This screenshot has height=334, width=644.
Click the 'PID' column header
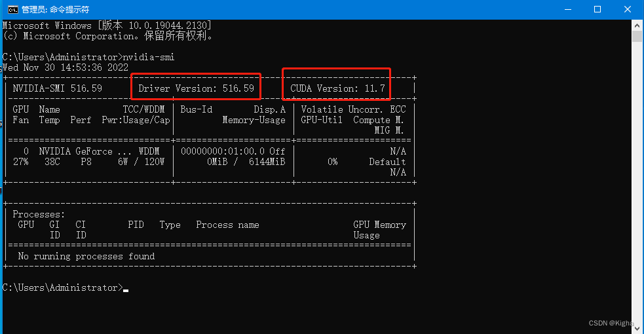click(x=136, y=225)
